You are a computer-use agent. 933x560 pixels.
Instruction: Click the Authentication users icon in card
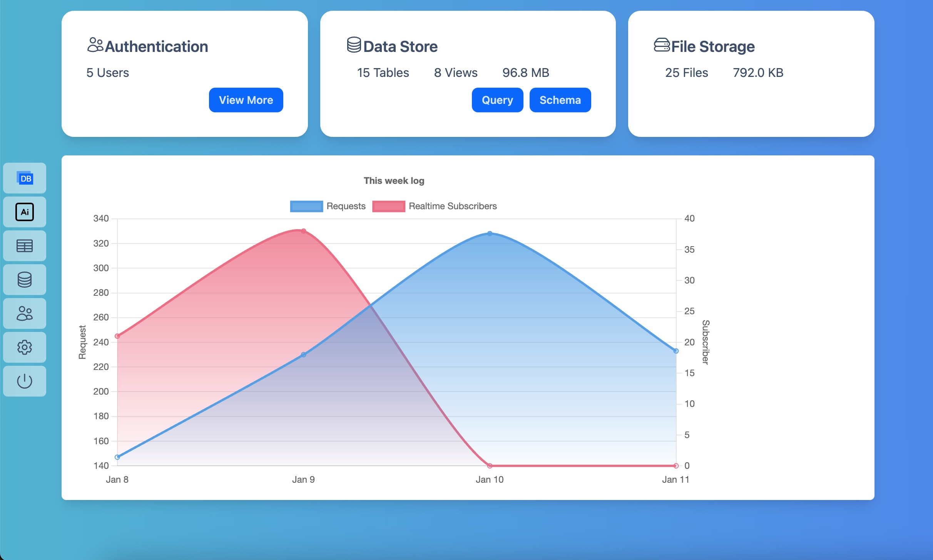[x=95, y=45]
